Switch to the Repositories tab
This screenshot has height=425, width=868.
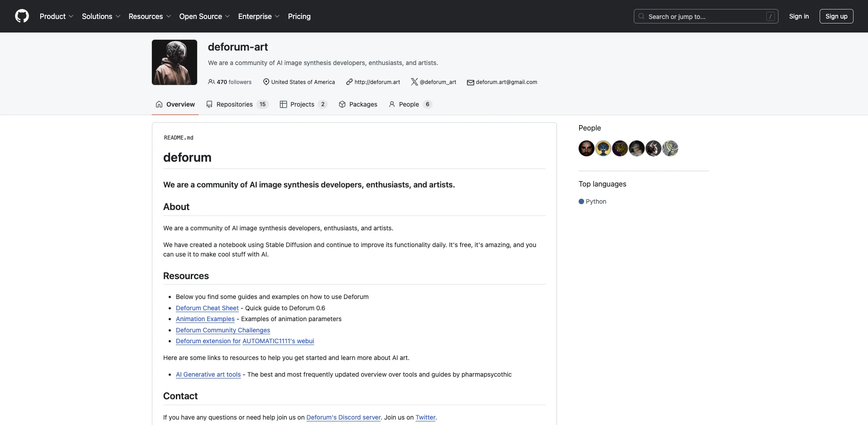coord(237,104)
